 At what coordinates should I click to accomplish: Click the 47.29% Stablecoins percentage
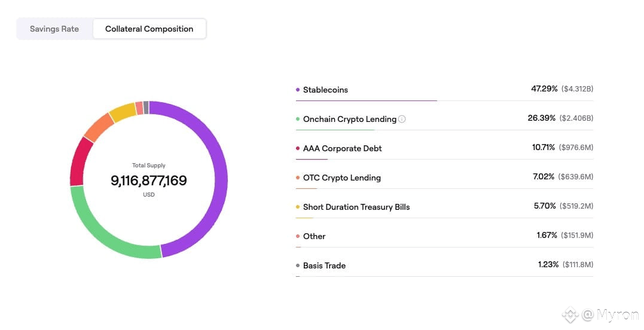pos(544,88)
